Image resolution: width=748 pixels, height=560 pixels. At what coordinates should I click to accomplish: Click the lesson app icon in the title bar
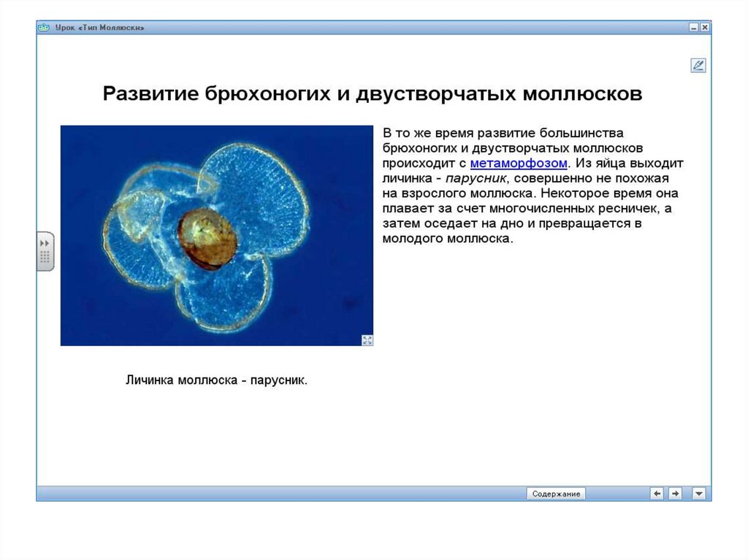43,28
